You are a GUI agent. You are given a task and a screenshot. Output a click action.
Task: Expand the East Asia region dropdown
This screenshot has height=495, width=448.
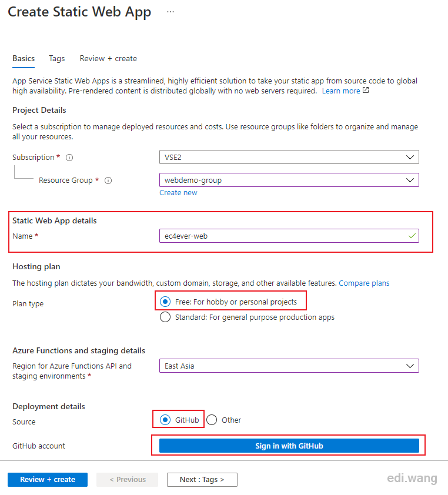click(289, 366)
